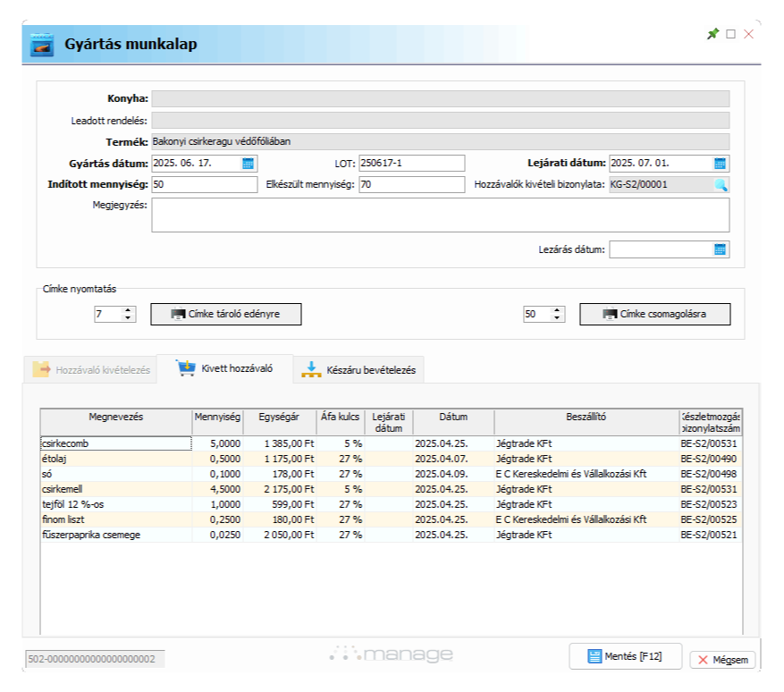Sort by the Egységár column header
Image resolution: width=784 pixels, height=692 pixels.
pos(279,418)
